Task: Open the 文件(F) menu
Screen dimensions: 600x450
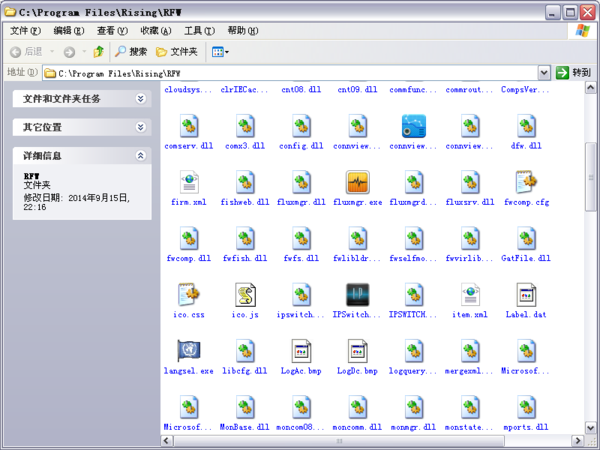Action: click(x=25, y=31)
